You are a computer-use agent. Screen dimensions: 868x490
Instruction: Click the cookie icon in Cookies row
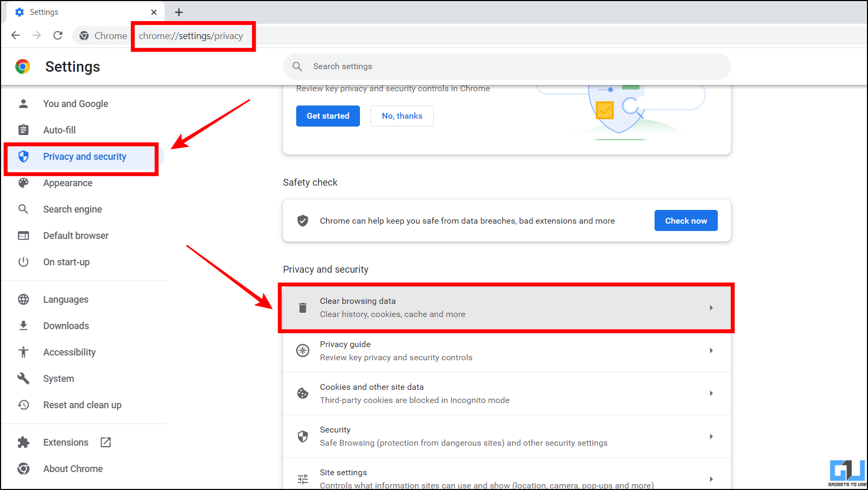click(303, 393)
